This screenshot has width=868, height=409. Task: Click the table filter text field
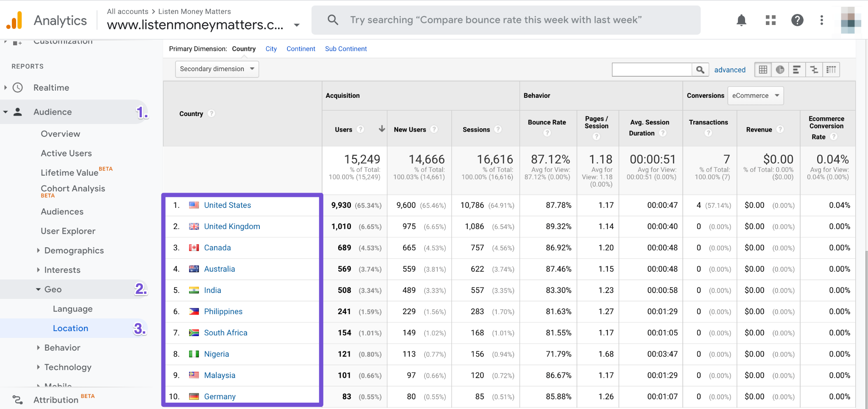pyautogui.click(x=652, y=69)
